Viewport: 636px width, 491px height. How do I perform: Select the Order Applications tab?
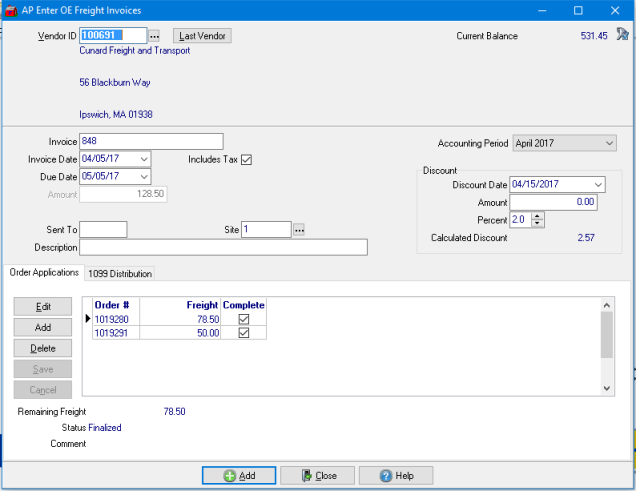pyautogui.click(x=43, y=273)
